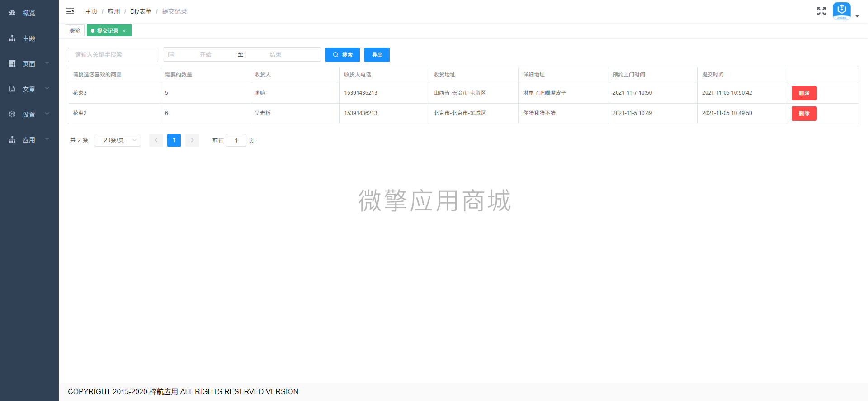
Task: Click address 山西省-长治市-屯留区
Action: (x=460, y=93)
